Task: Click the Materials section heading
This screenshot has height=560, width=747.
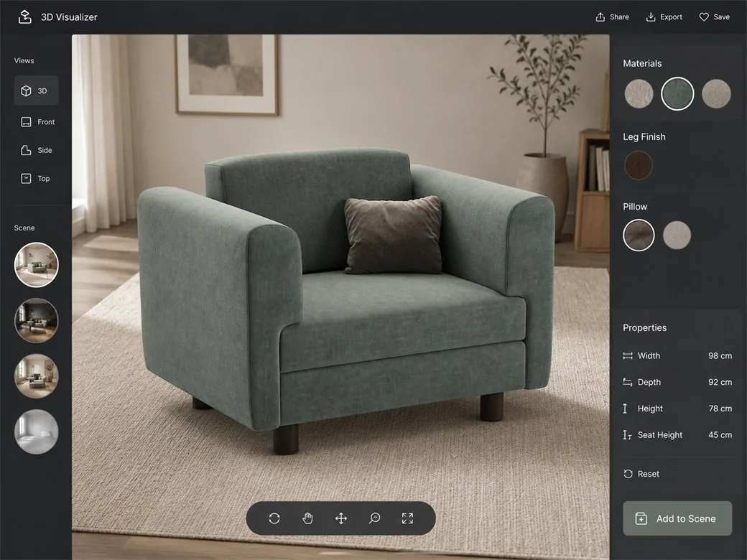Action: (642, 63)
